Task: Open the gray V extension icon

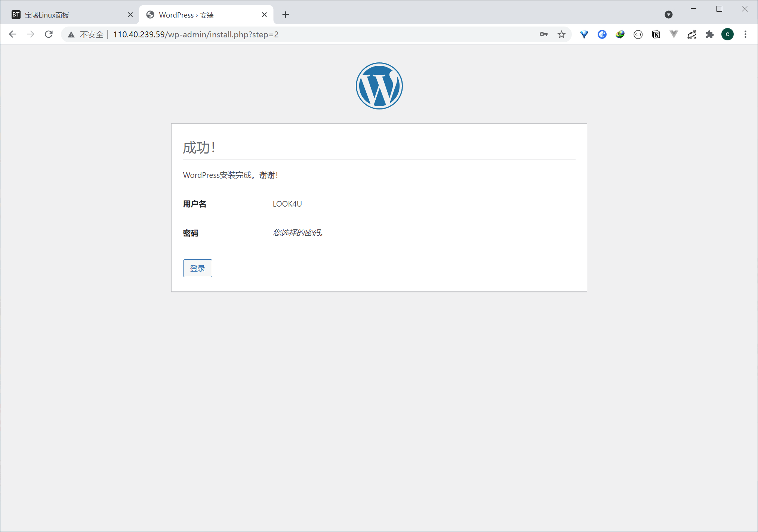Action: 674,34
